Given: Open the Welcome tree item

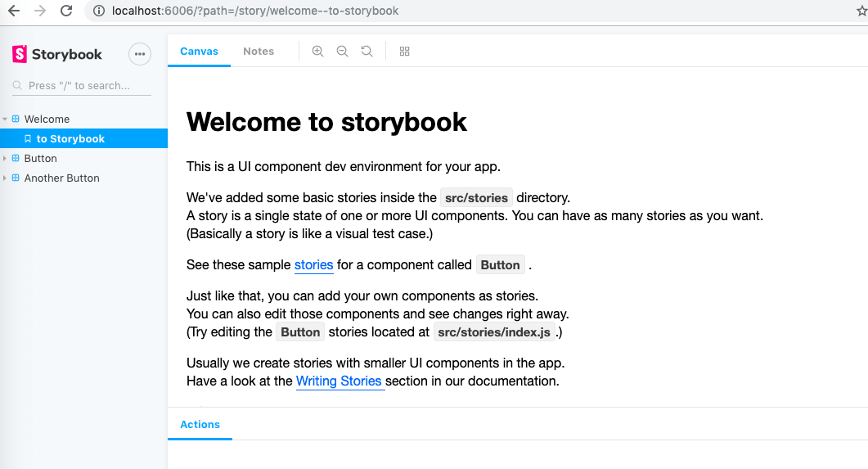Looking at the screenshot, I should [47, 119].
